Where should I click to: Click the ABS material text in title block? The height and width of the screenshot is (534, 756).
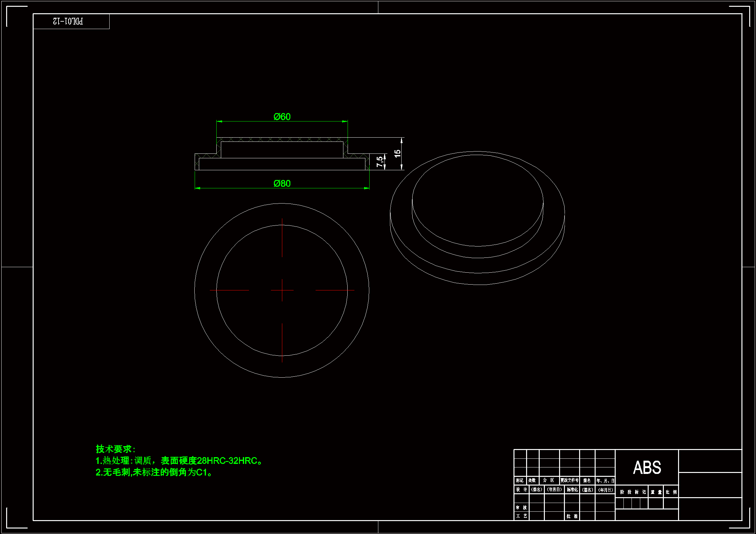pyautogui.click(x=647, y=467)
